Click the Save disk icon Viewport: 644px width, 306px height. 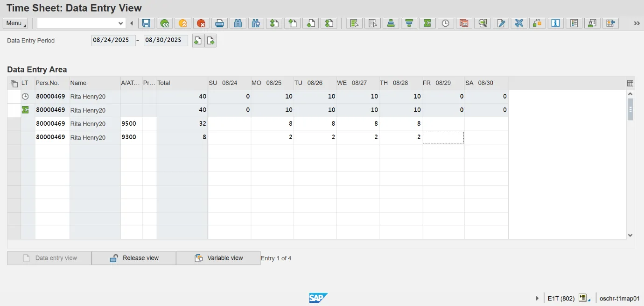pyautogui.click(x=146, y=23)
